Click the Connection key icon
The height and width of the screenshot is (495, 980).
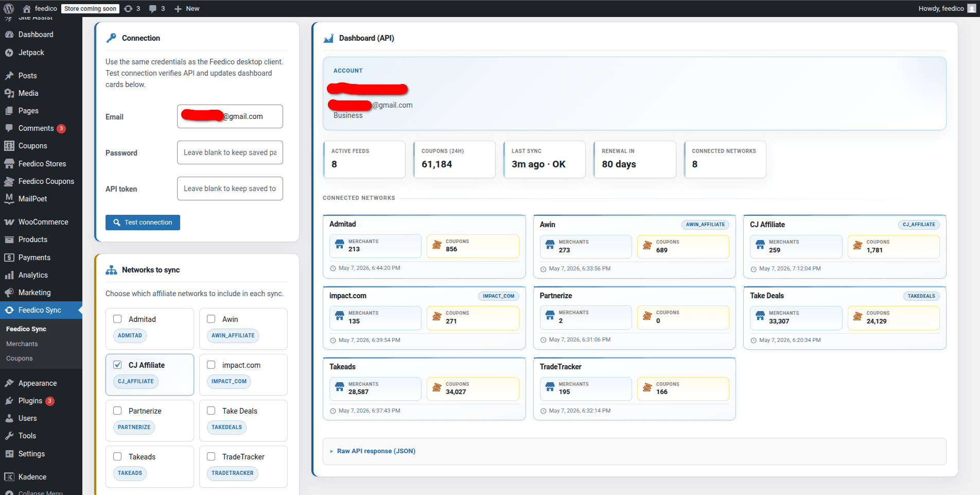click(x=111, y=38)
